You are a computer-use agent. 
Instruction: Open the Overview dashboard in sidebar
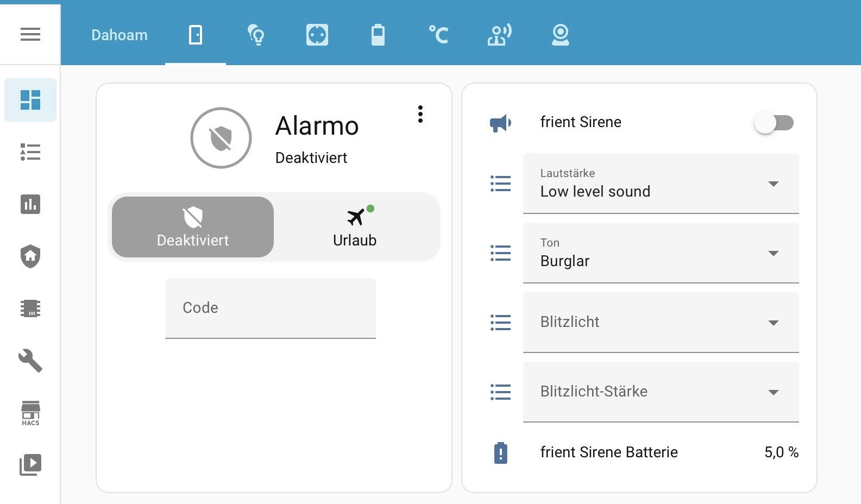click(30, 100)
